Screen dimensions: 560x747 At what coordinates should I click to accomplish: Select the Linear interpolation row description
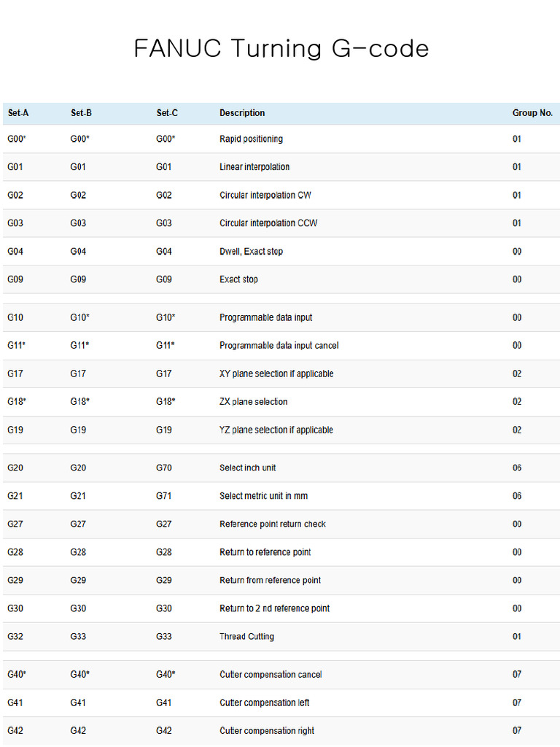click(254, 167)
